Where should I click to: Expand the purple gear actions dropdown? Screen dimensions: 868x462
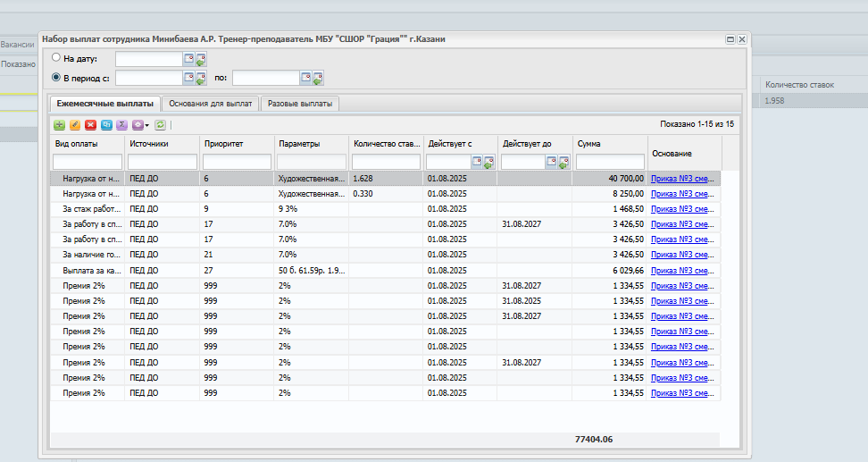coord(140,125)
